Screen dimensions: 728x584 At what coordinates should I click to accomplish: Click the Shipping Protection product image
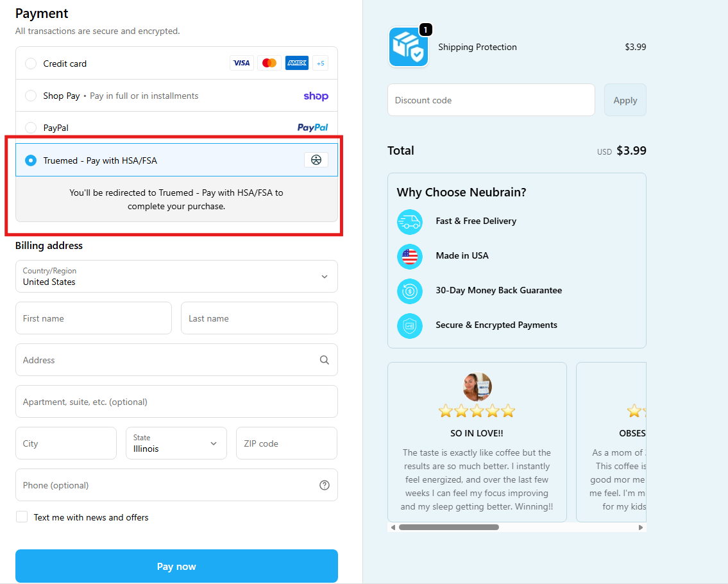pos(408,47)
